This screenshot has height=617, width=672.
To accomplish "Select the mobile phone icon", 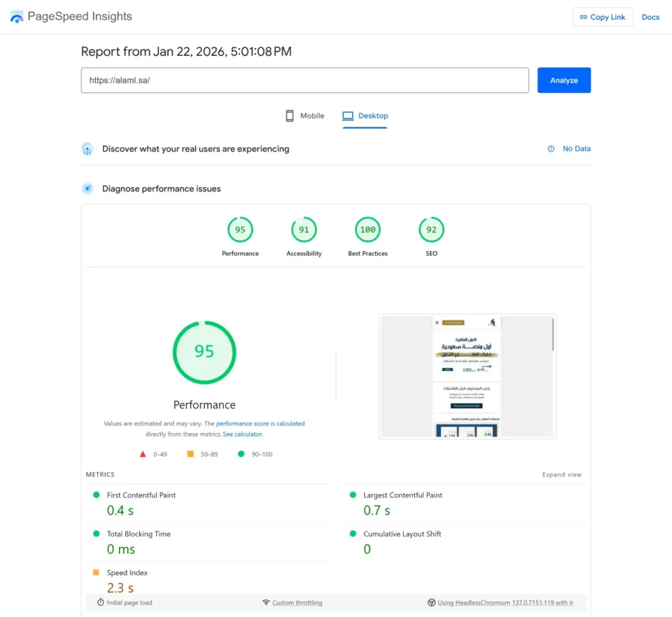I will [x=289, y=115].
